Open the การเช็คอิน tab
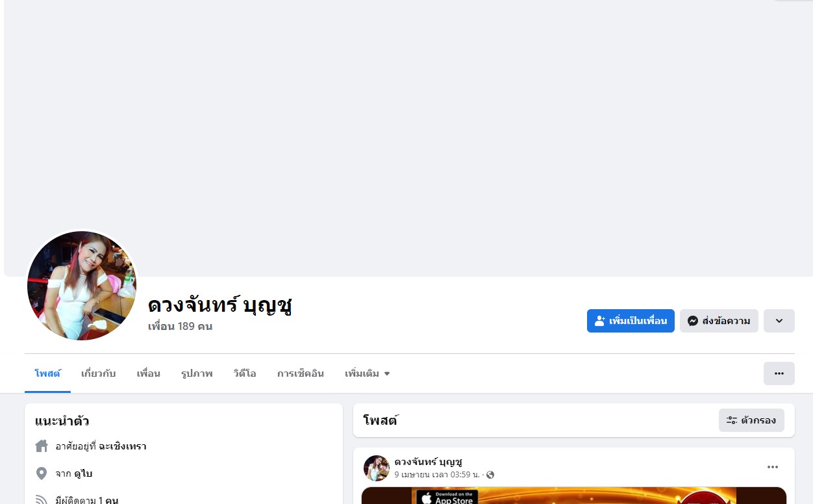The width and height of the screenshot is (813, 504). (301, 373)
